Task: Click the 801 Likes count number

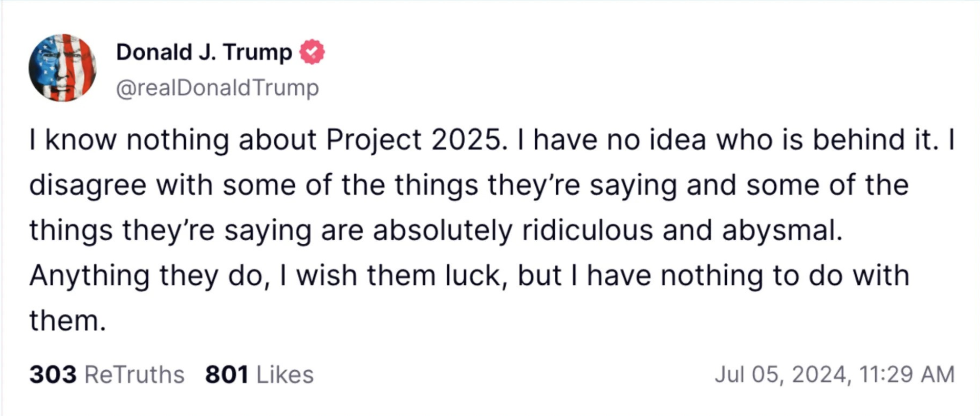Action: click(226, 375)
